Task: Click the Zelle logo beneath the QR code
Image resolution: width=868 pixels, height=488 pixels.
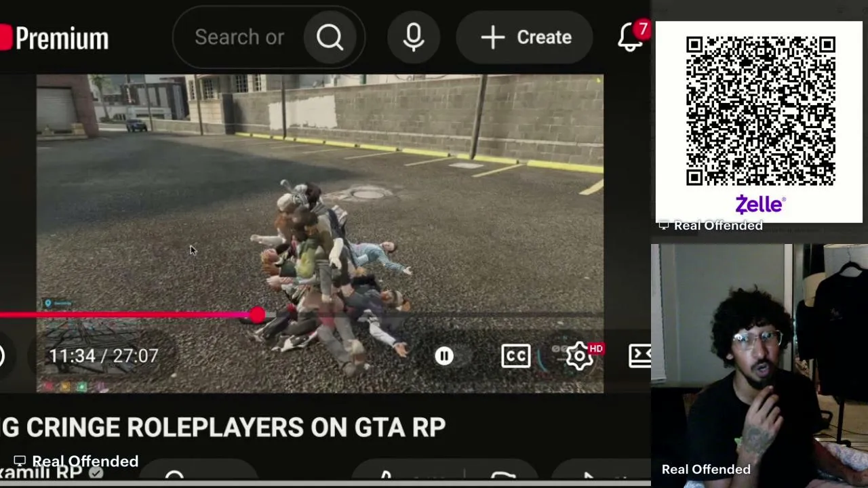Action: pyautogui.click(x=760, y=204)
